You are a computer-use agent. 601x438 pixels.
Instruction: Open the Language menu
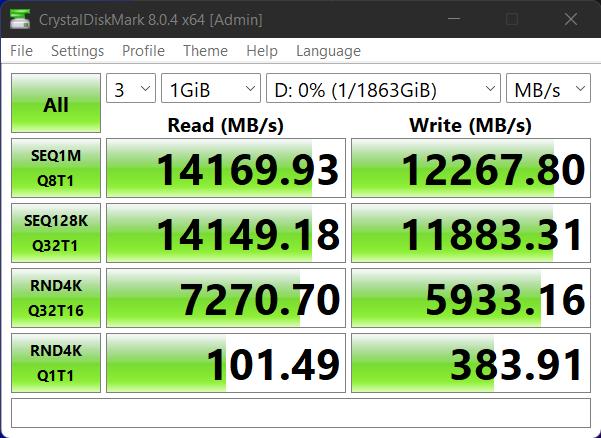(x=328, y=51)
